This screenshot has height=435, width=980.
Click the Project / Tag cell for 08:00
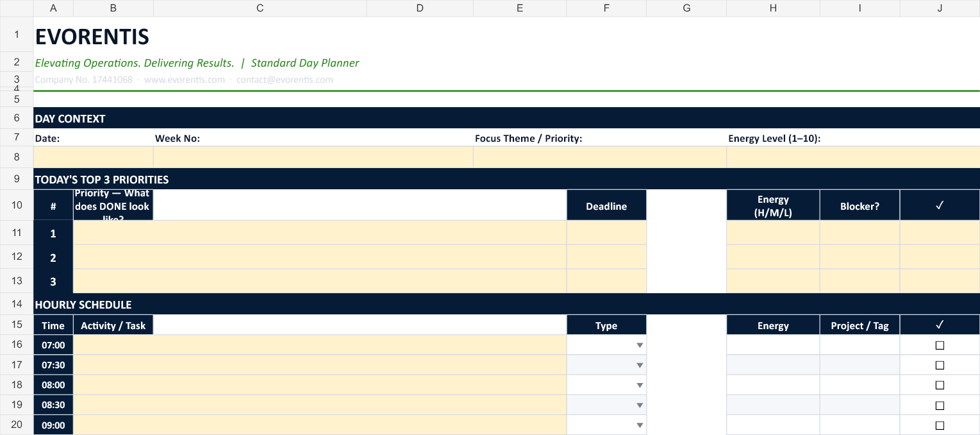(860, 385)
